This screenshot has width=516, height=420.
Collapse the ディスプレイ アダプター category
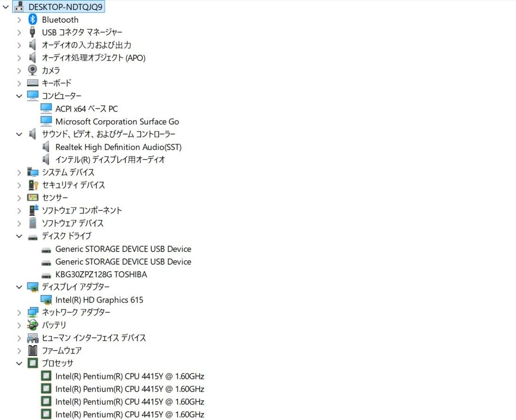[x=19, y=287]
